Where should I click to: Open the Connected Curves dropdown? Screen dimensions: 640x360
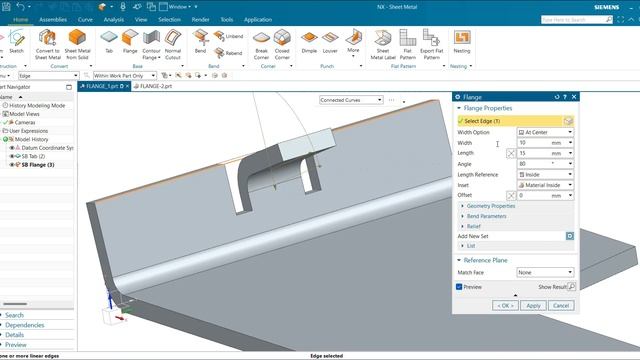click(351, 100)
